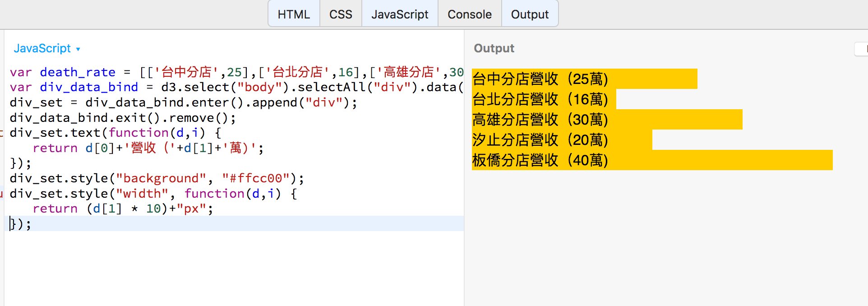
Task: Place cursor on var div_data_bind line
Action: coord(237,87)
